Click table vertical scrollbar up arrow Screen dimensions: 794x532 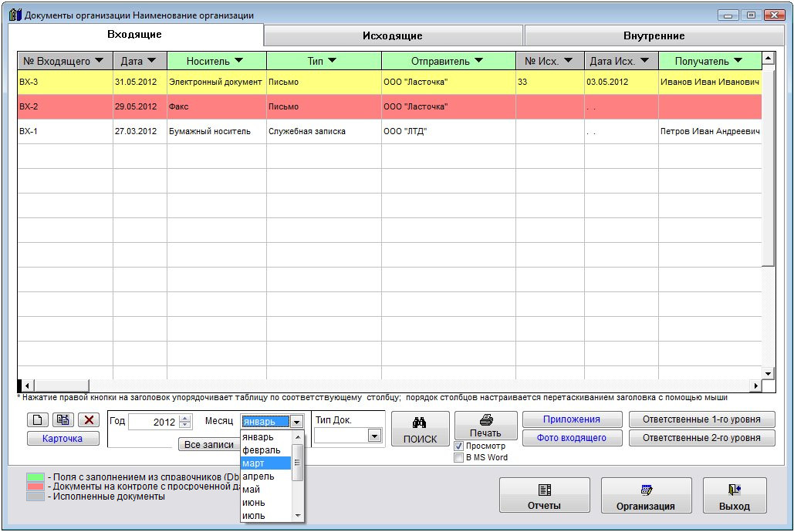(x=769, y=58)
